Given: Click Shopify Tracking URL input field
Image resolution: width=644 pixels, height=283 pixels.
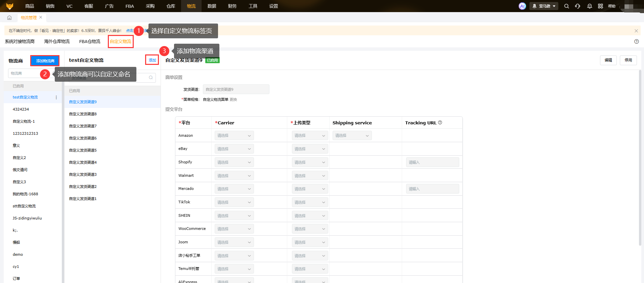Looking at the screenshot, I should (432, 162).
